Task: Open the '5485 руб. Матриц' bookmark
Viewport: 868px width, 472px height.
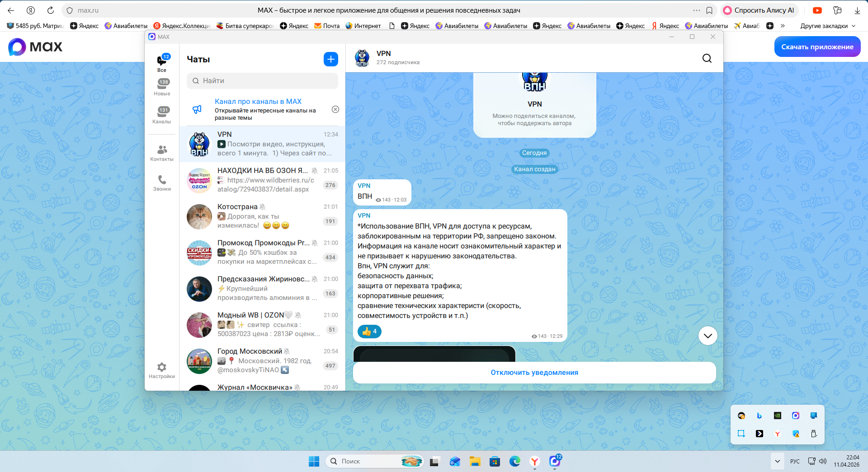Action: point(35,26)
